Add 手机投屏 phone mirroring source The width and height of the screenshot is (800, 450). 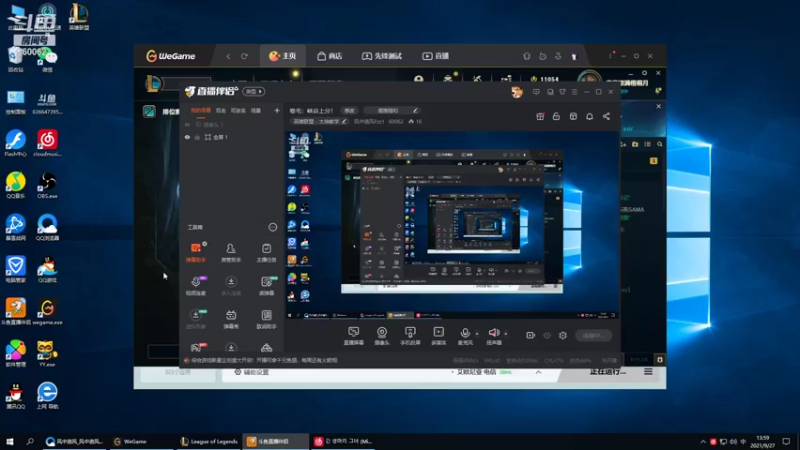pos(410,336)
